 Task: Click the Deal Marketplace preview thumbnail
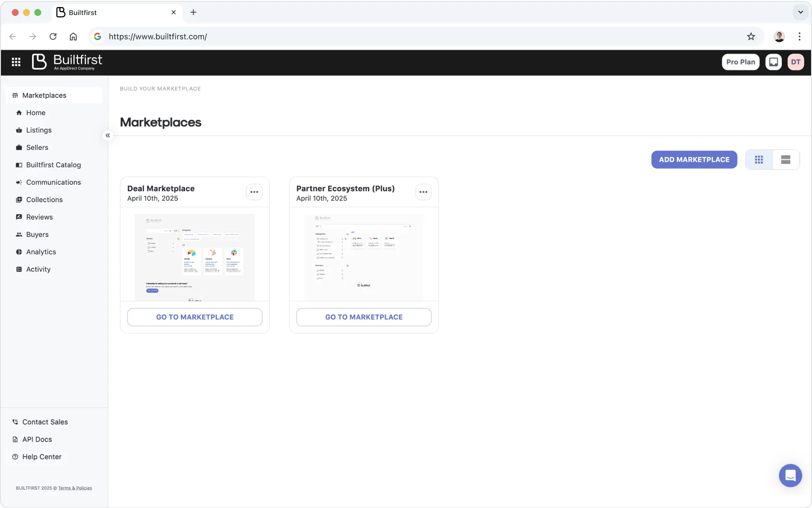click(195, 257)
